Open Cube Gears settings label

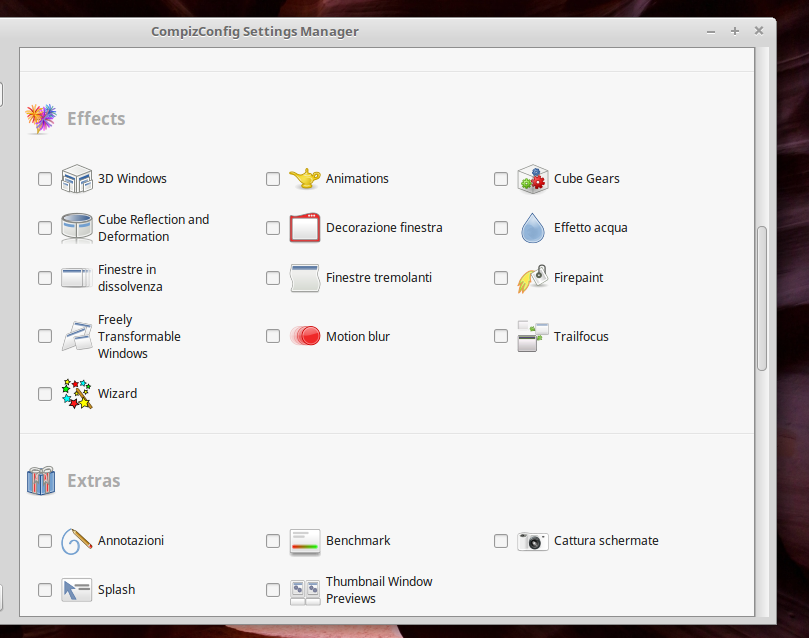click(587, 178)
